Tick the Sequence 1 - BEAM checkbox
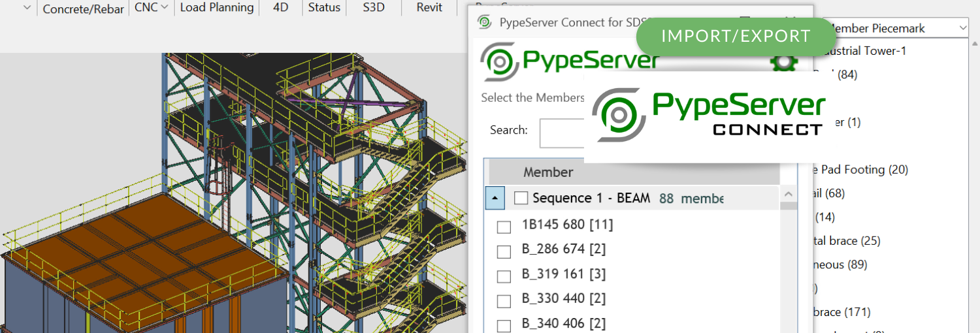This screenshot has height=333, width=980. 521,198
